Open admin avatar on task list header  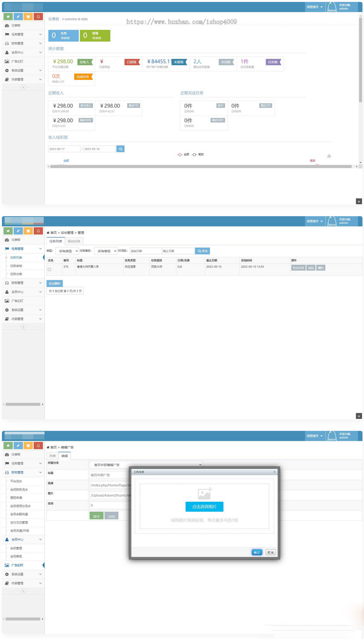pos(332,222)
